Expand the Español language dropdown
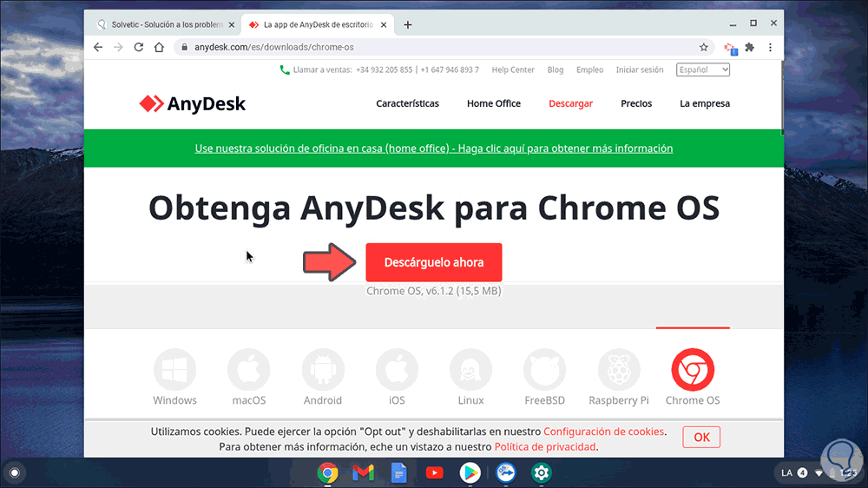The width and height of the screenshot is (868, 488). [703, 69]
